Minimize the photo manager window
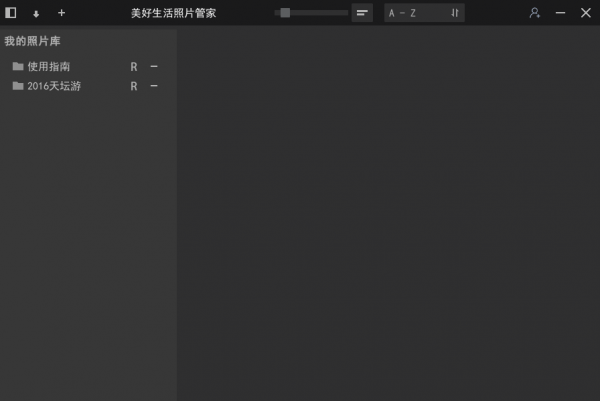Screen dimensions: 600x401 point(560,13)
